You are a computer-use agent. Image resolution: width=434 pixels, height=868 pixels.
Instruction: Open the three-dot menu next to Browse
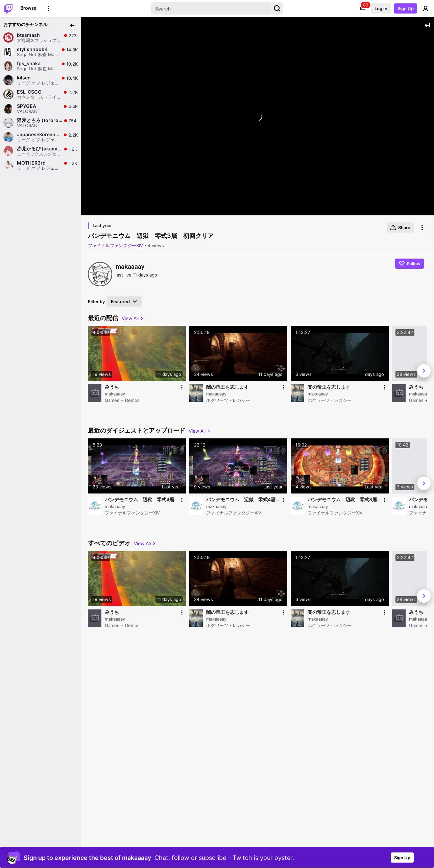(x=48, y=8)
